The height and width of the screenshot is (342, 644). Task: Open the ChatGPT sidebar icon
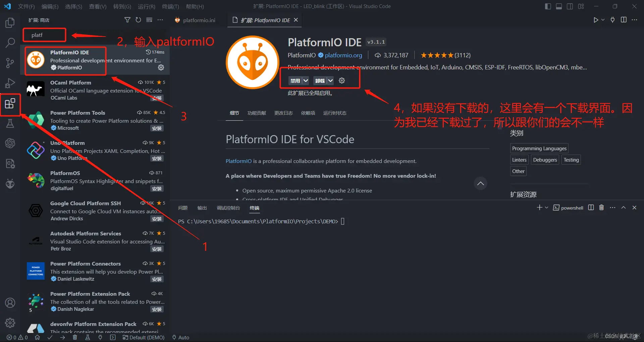[10, 143]
